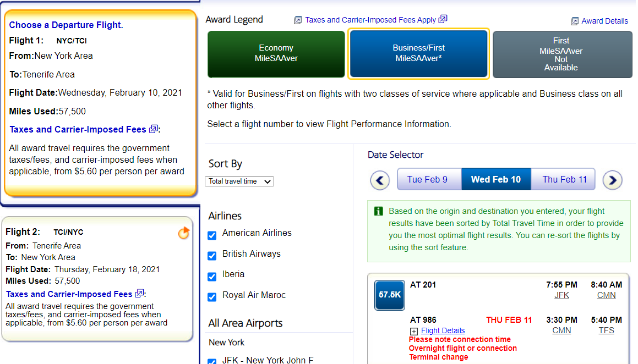Switch to Thu Feb 11 date tab
Screen dimensions: 638x364
(564, 180)
